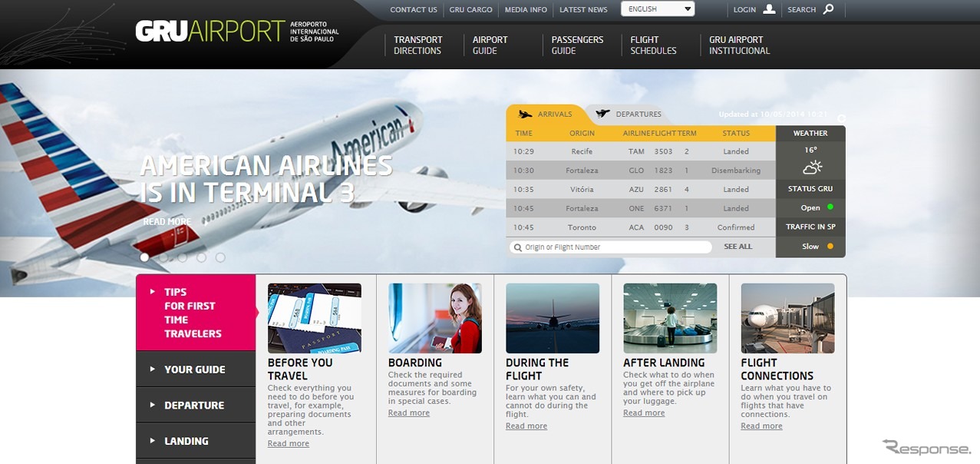The width and height of the screenshot is (980, 464).
Task: Click Read more under After Landing
Action: click(x=644, y=413)
